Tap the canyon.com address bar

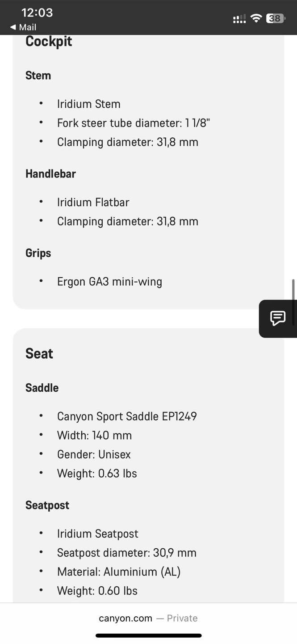point(125,618)
